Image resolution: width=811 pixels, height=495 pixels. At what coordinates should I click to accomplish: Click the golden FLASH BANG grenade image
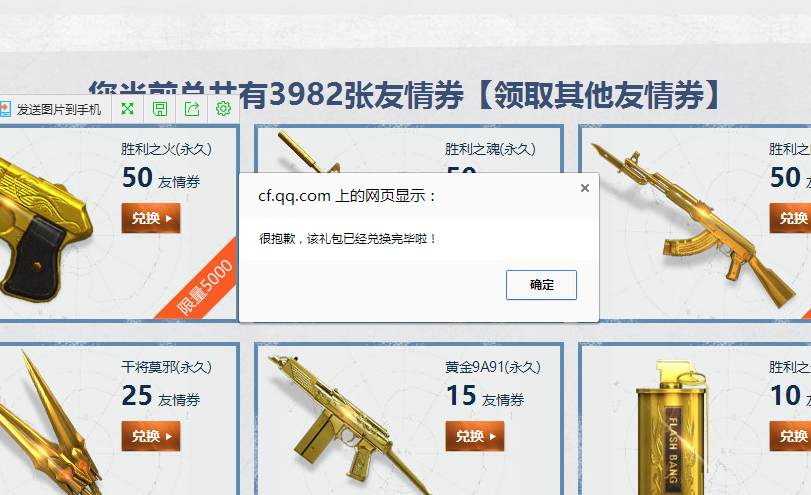pos(671,428)
